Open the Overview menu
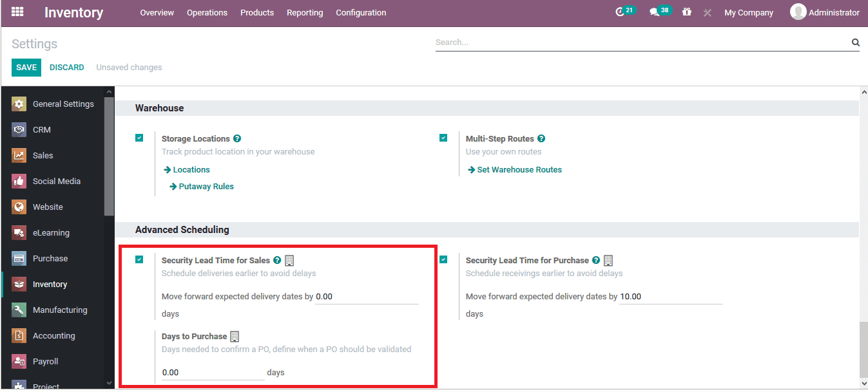Screen dimensions: 868x392 tap(157, 12)
